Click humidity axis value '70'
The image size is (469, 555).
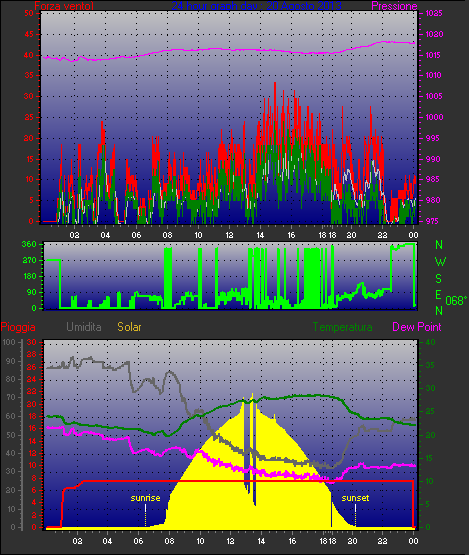[11, 397]
